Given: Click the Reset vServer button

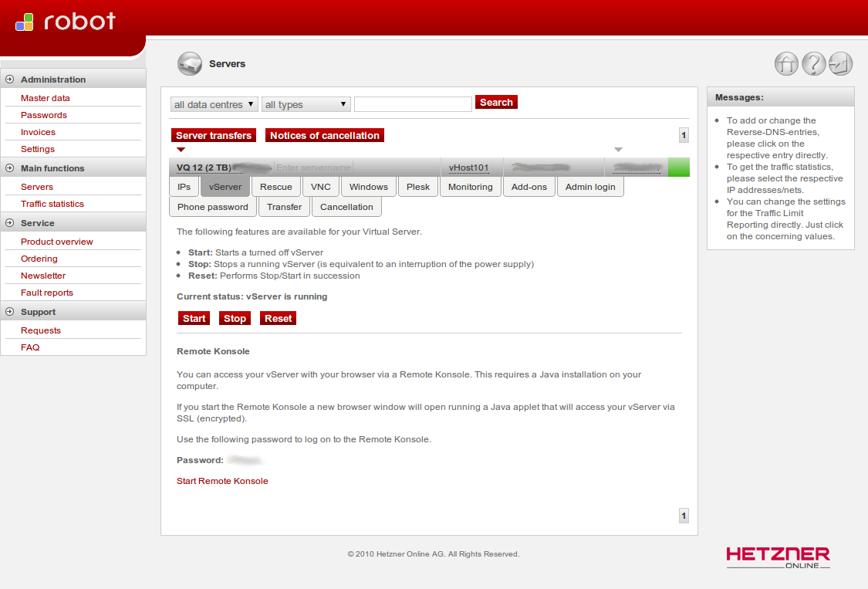Looking at the screenshot, I should (278, 318).
